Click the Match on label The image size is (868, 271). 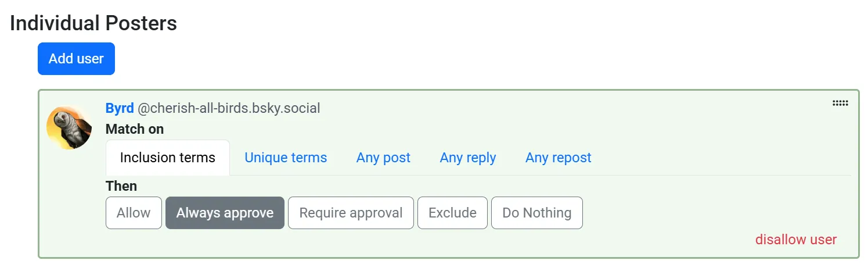point(135,129)
